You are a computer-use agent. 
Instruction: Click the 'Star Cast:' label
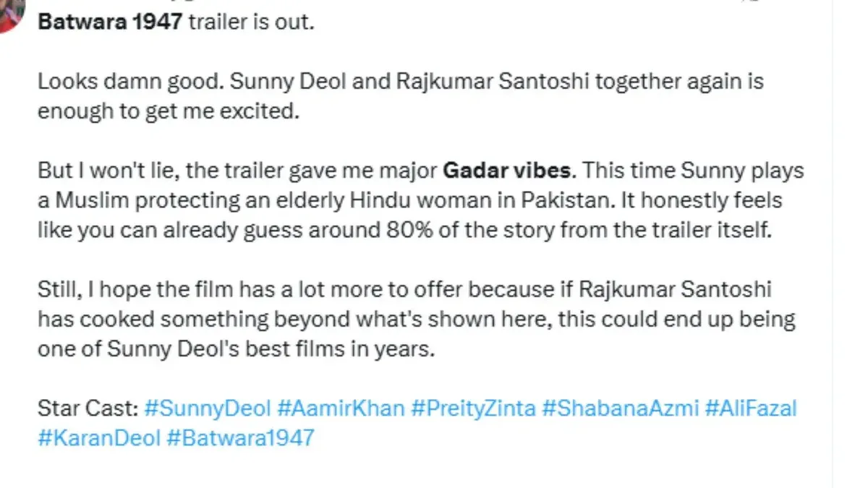point(88,409)
